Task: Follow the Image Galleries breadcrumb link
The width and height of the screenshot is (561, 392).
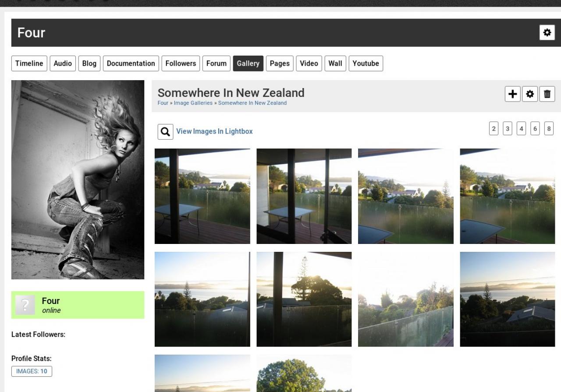Action: (x=193, y=103)
